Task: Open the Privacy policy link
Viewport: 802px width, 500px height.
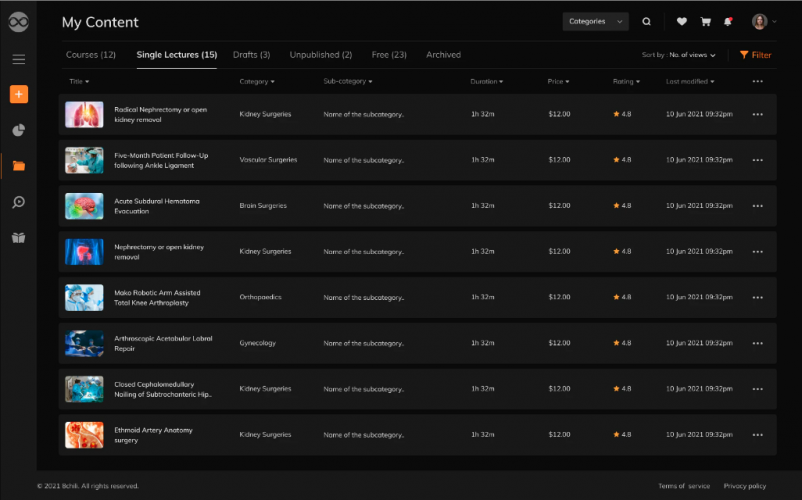Action: click(744, 486)
